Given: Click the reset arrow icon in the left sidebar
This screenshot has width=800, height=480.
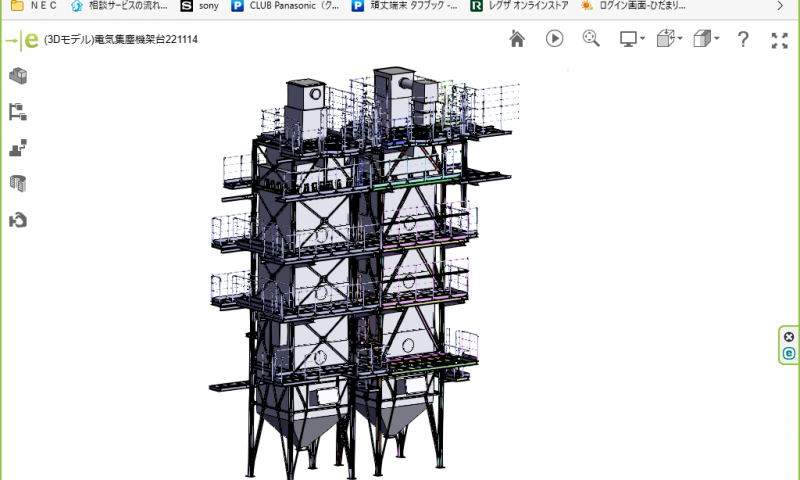Looking at the screenshot, I should pyautogui.click(x=17, y=219).
